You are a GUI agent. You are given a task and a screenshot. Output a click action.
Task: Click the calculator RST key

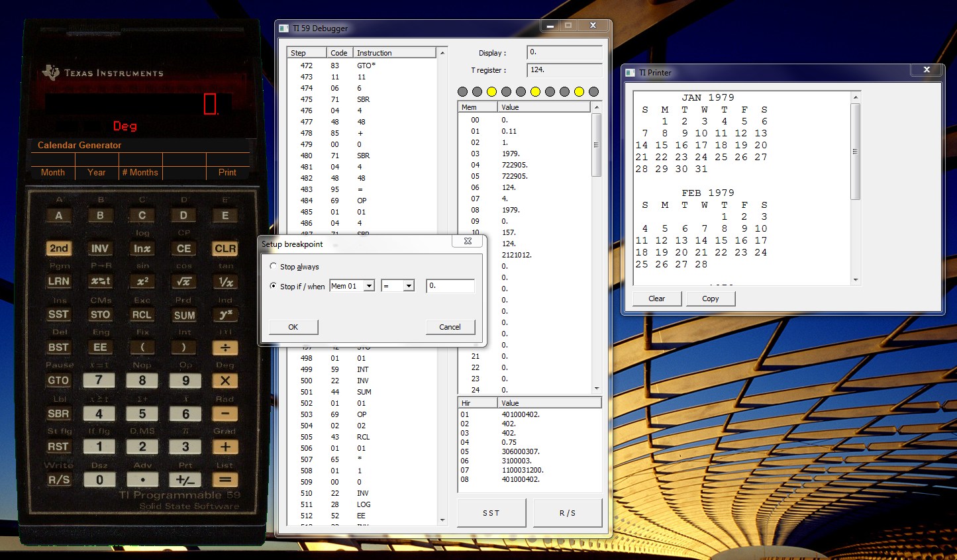click(58, 446)
